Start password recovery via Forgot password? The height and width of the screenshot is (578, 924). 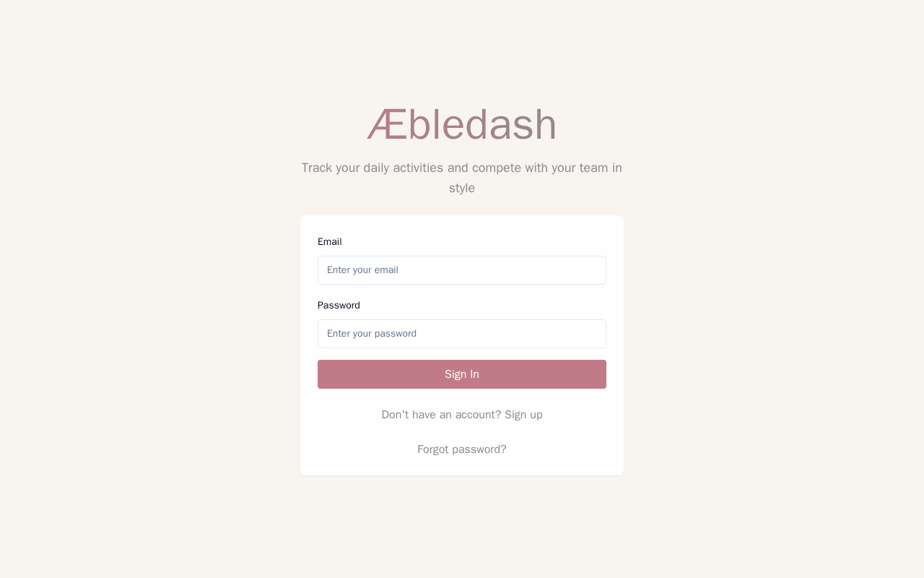(462, 449)
